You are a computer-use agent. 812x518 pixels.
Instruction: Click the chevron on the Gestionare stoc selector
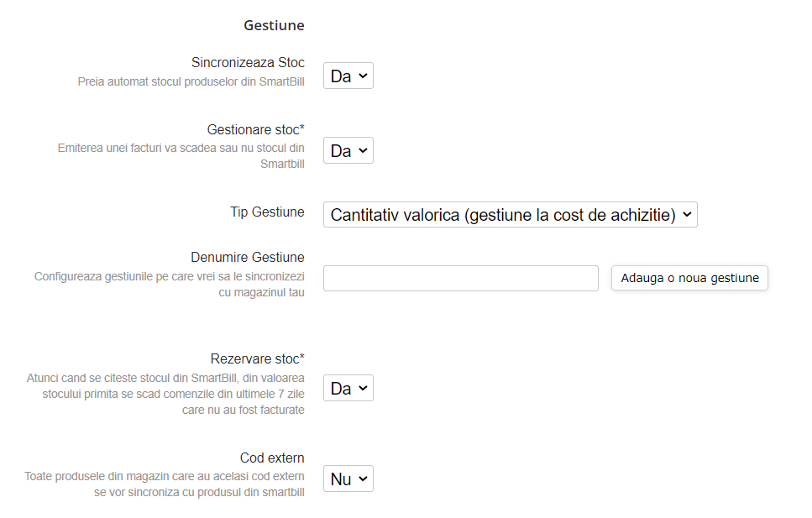363,150
